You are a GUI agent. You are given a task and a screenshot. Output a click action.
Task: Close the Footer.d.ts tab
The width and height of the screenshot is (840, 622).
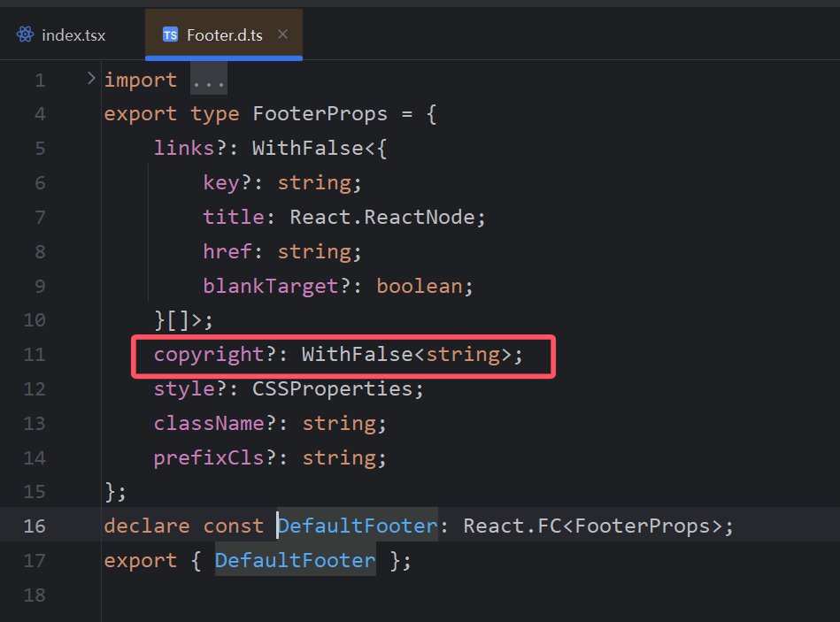283,35
